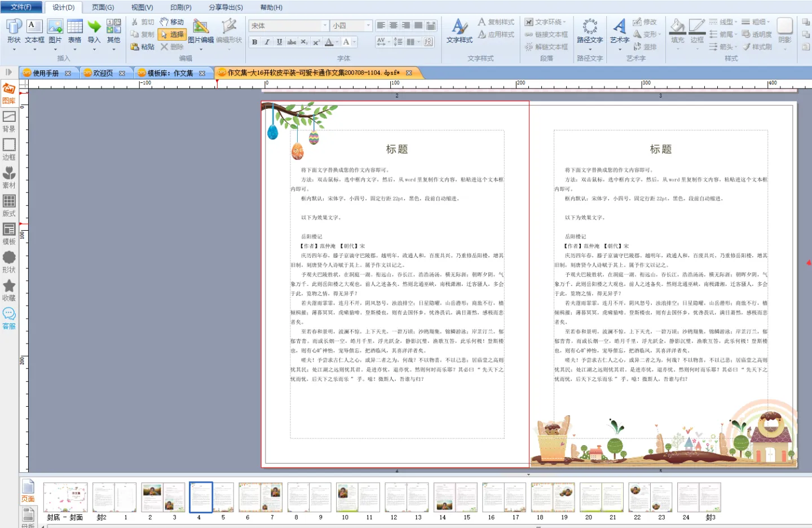812x528 pixels.
Task: Set center text alignment
Action: click(394, 25)
